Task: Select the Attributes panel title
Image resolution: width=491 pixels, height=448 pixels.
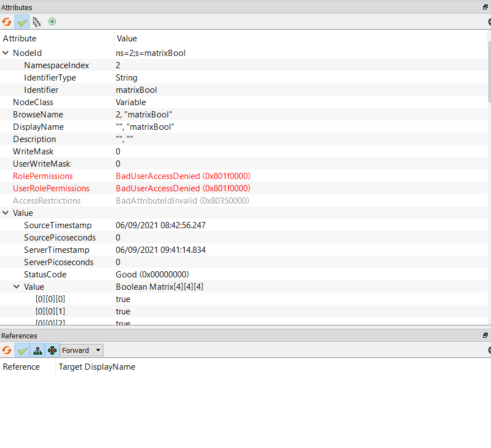Action: coord(17,7)
